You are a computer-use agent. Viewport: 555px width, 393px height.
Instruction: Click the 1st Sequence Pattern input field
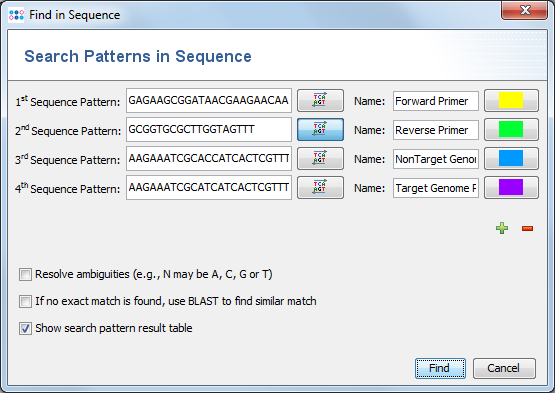(x=209, y=101)
